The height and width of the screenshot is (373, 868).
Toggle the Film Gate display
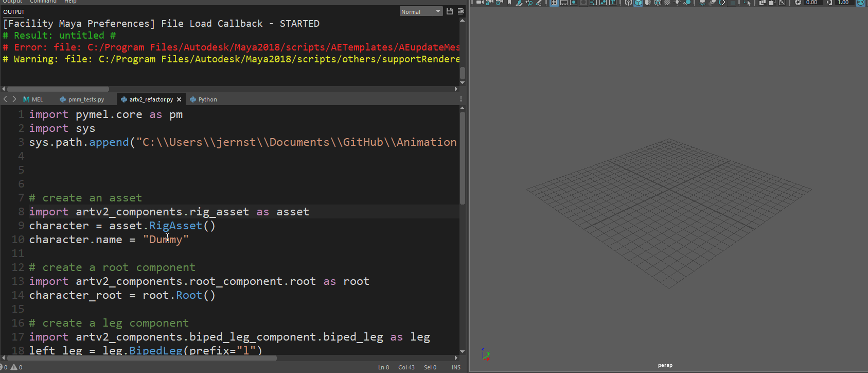pos(564,3)
